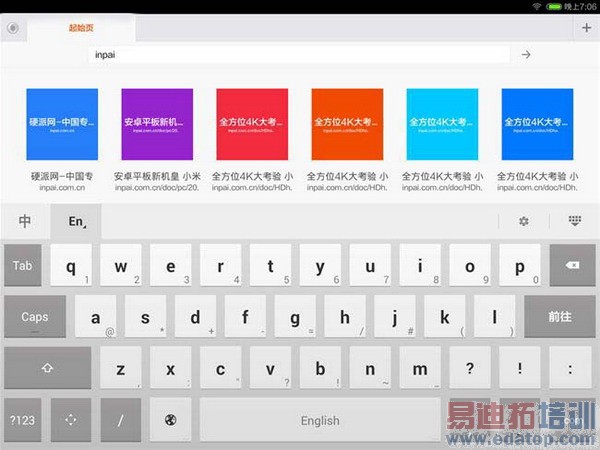The height and width of the screenshot is (450, 600).
Task: Tap the r key
Action: (x=220, y=265)
